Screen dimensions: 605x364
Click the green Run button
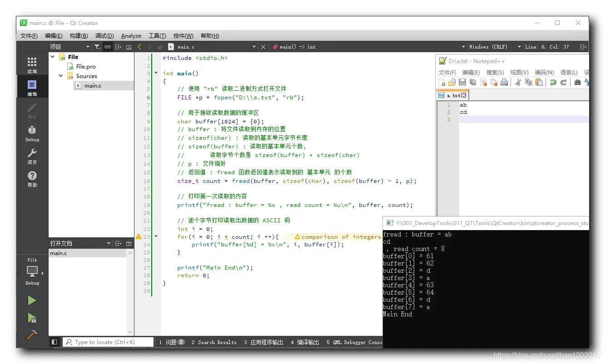pos(32,300)
